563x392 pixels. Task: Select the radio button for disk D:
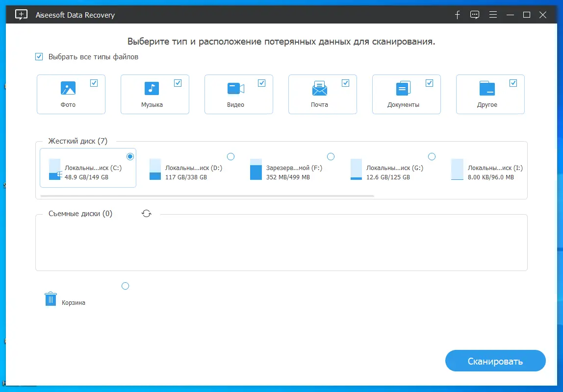[x=230, y=156]
